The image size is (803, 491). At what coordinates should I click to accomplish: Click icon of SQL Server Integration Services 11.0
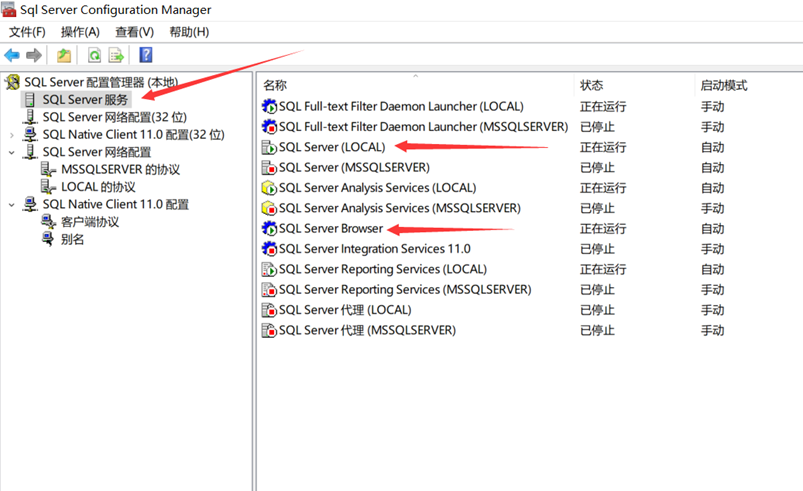point(269,249)
